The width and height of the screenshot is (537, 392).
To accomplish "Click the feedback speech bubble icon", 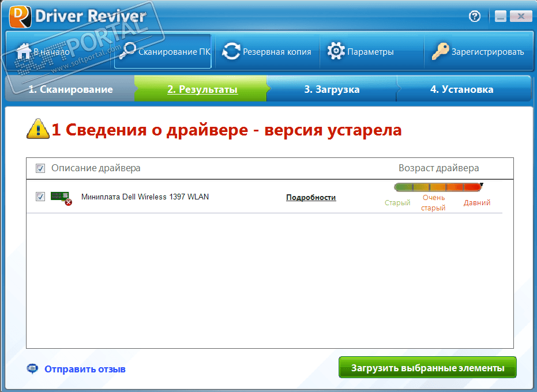I will coord(32,368).
